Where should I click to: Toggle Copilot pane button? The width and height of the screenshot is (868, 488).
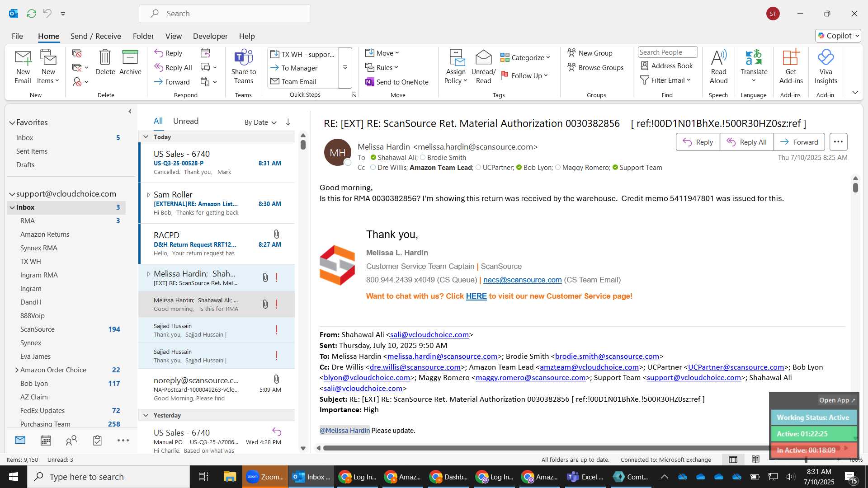point(838,36)
